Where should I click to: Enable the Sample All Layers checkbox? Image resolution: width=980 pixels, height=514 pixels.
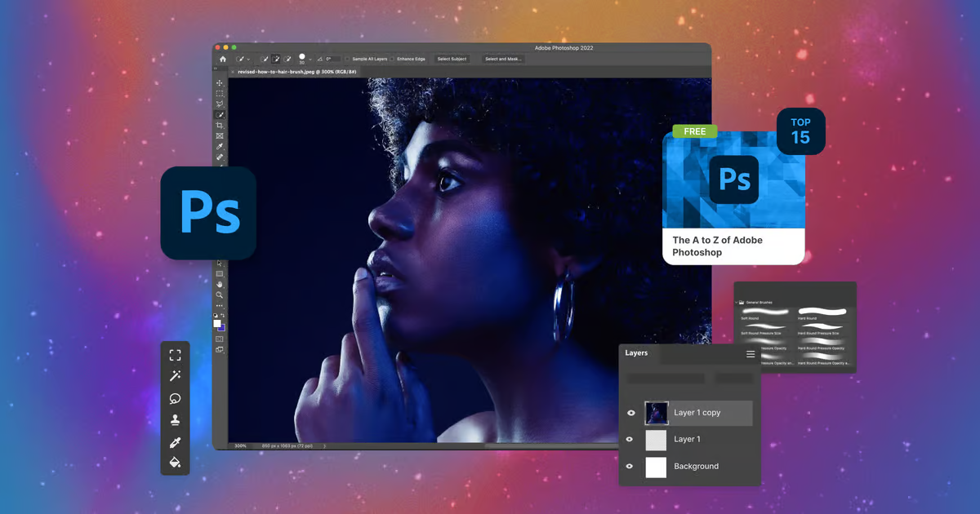(347, 60)
